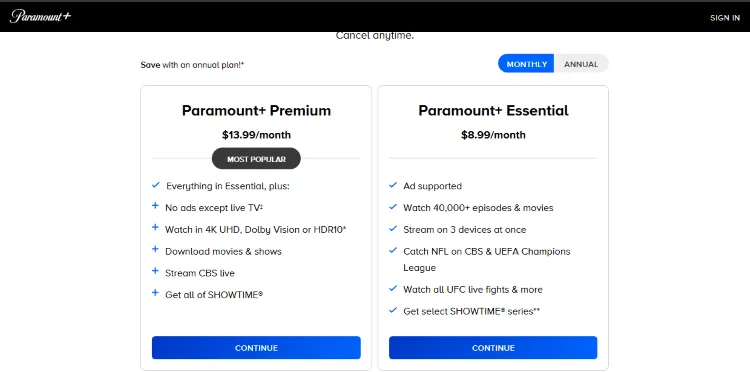The width and height of the screenshot is (750, 372).
Task: Open Sign In page
Action: (725, 18)
